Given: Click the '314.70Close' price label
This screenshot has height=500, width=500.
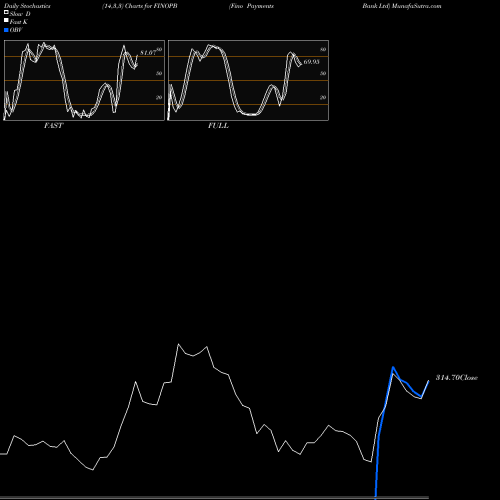Looking at the screenshot, I should click(457, 378).
